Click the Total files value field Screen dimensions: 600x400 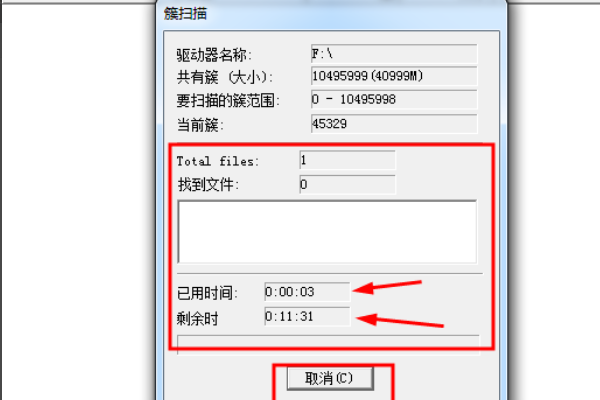[x=347, y=160]
